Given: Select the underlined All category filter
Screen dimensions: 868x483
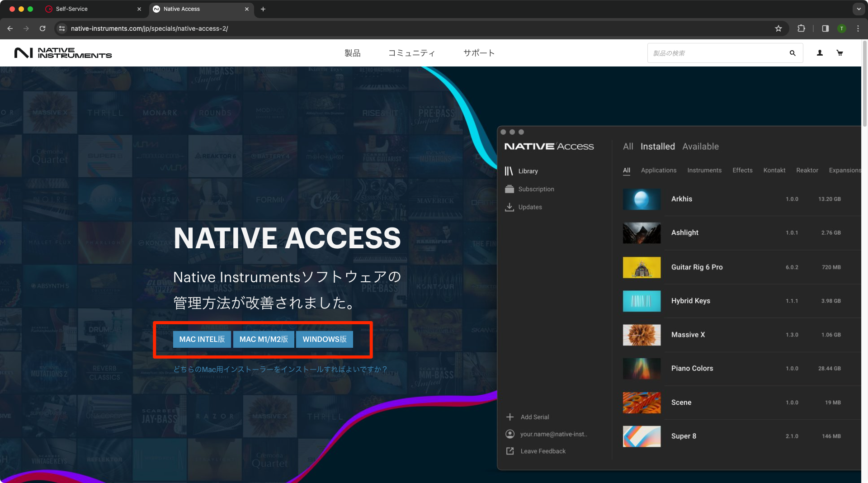Looking at the screenshot, I should pyautogui.click(x=627, y=170).
